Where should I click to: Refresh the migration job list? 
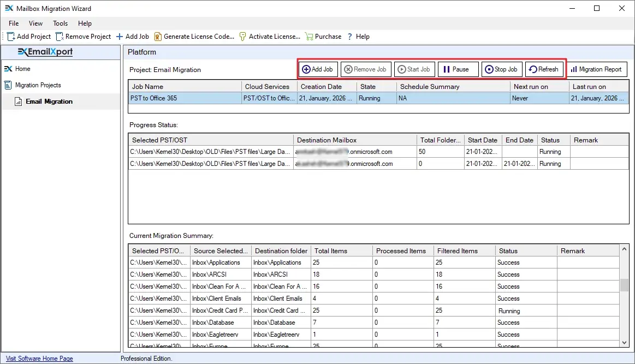tap(544, 69)
